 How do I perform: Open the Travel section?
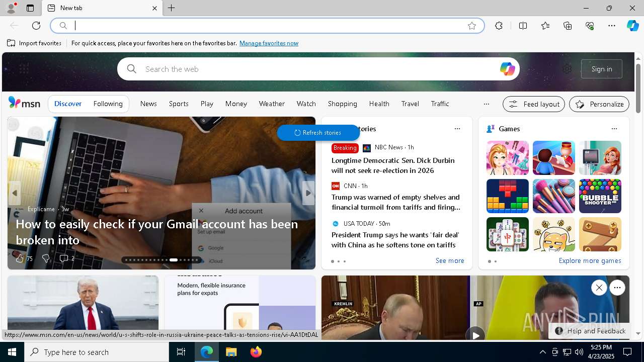click(x=410, y=104)
